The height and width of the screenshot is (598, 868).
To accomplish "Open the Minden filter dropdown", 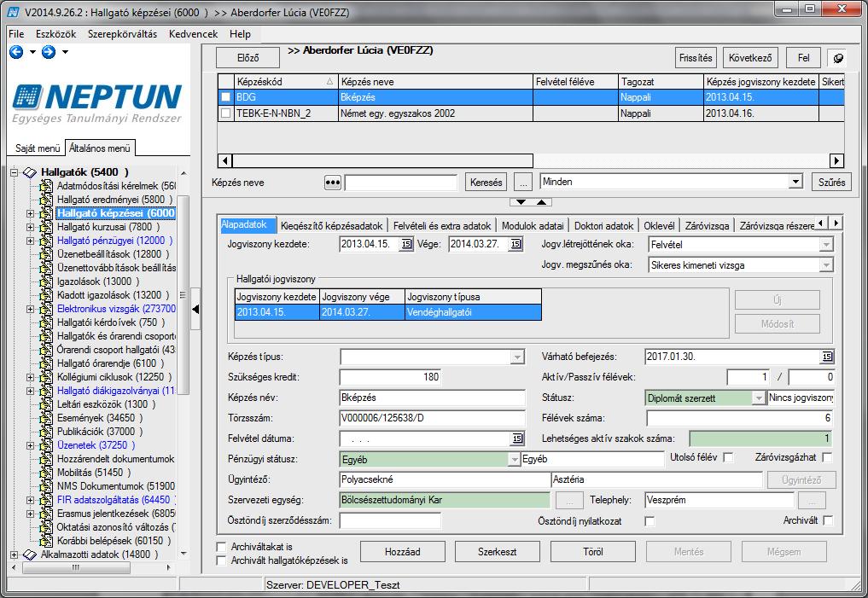I will pyautogui.click(x=795, y=182).
